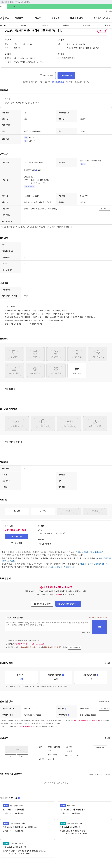Open 미소요양원 간호사 모집합니다 recommended posting
The image size is (112, 868).
[x=72, y=809]
